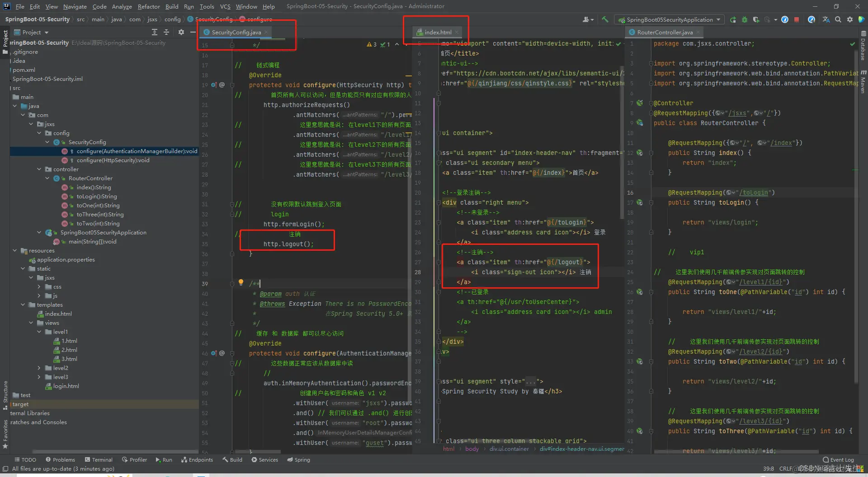This screenshot has height=477, width=868.
Task: Hide the Project tool window
Action: 193,32
